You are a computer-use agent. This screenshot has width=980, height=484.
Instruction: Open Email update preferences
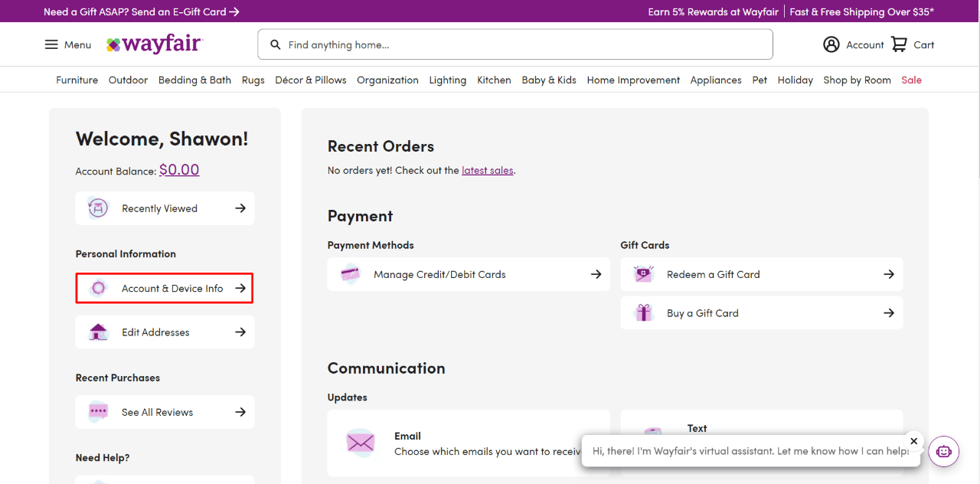469,443
